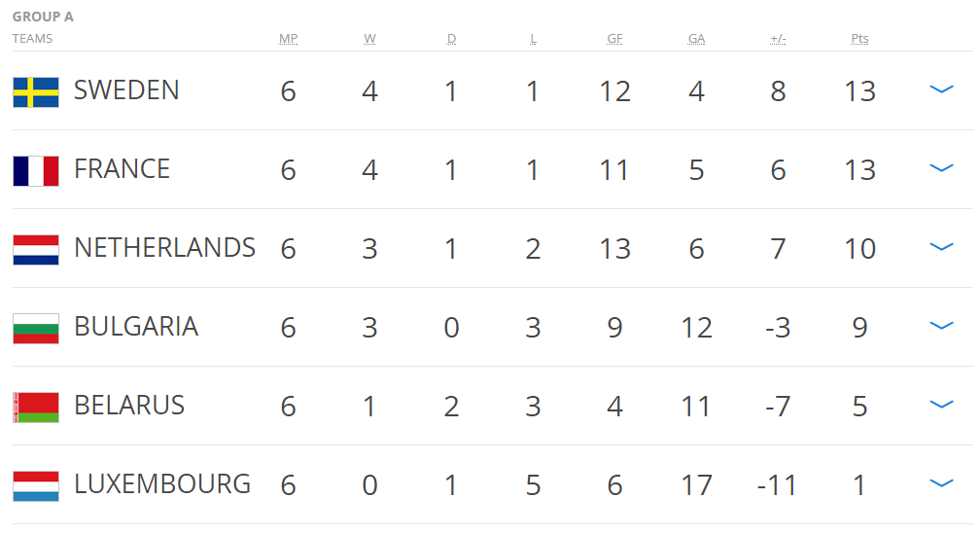980x534 pixels.
Task: Expand the Netherlands row chevron
Action: pyautogui.click(x=941, y=247)
